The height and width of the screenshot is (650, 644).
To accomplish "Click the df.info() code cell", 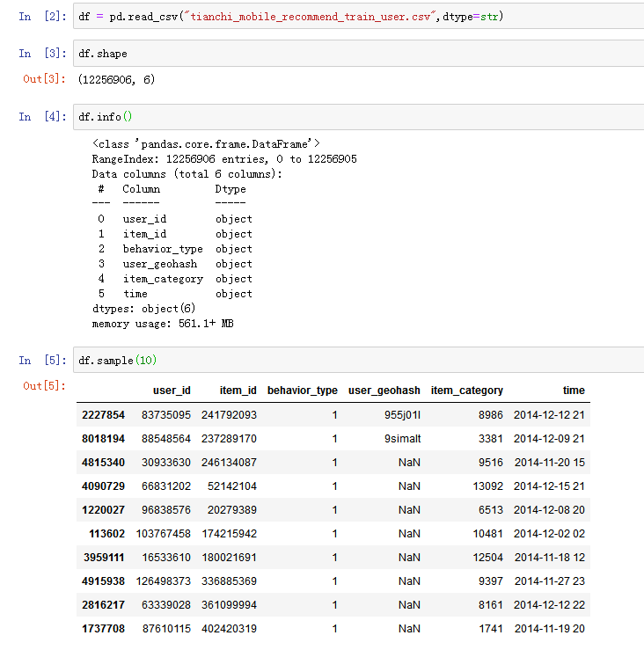I will pos(359,117).
